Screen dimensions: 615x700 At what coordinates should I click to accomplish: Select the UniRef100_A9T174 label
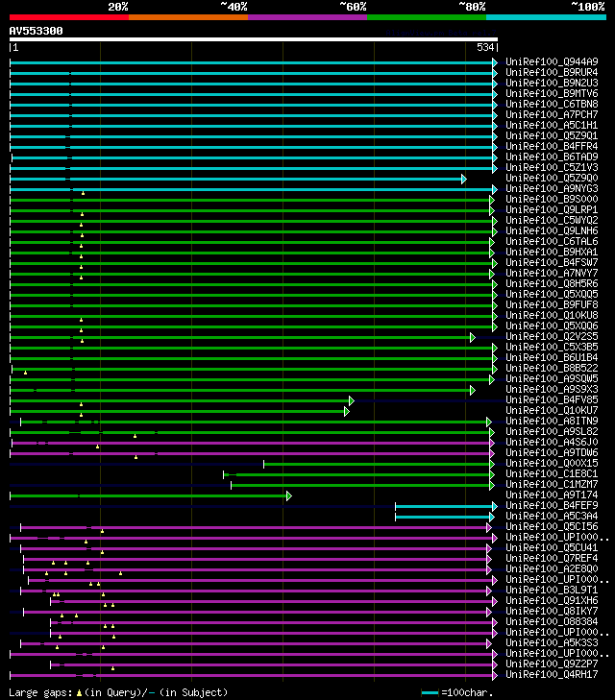(x=552, y=495)
